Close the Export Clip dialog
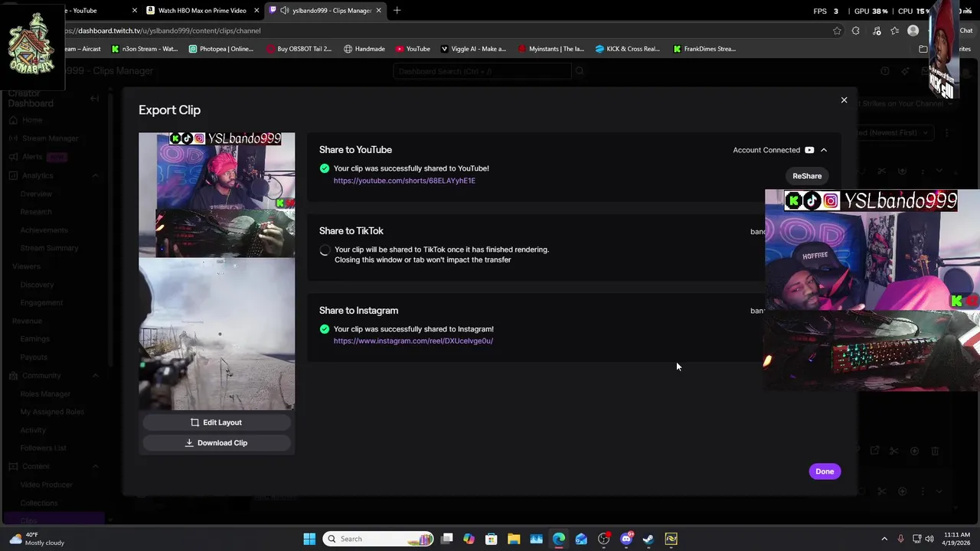This screenshot has width=980, height=551. (x=844, y=100)
